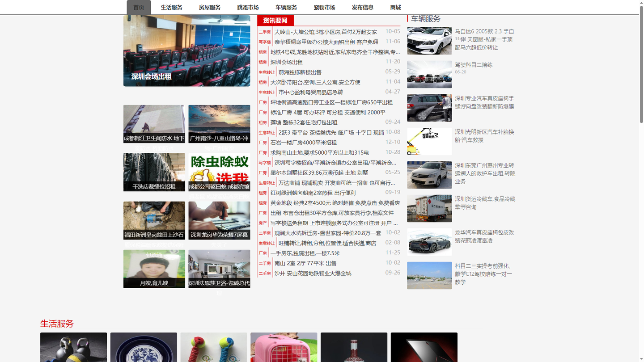
Task: Open the 车辆服务 navigation item
Action: pos(286,7)
